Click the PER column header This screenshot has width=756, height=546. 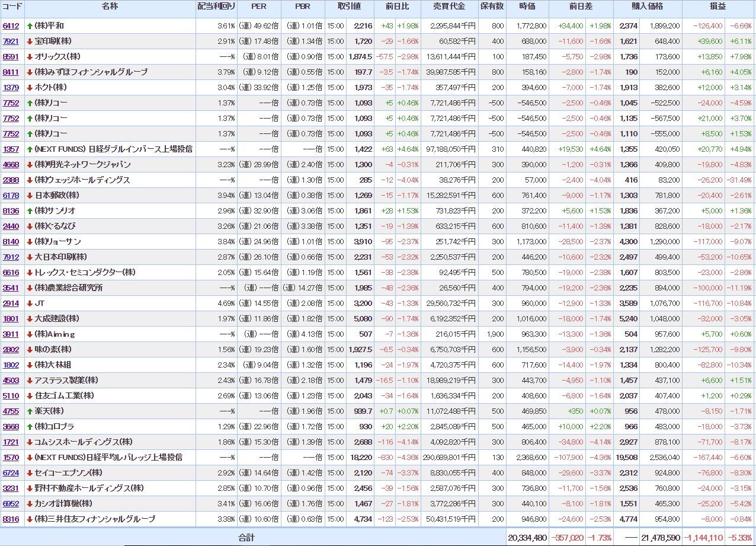point(258,7)
